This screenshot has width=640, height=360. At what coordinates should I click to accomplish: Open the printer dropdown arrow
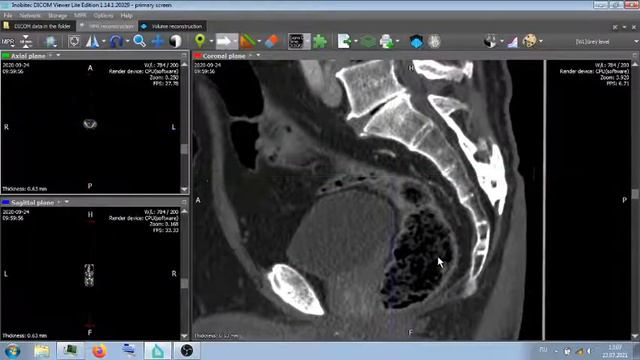[397, 42]
